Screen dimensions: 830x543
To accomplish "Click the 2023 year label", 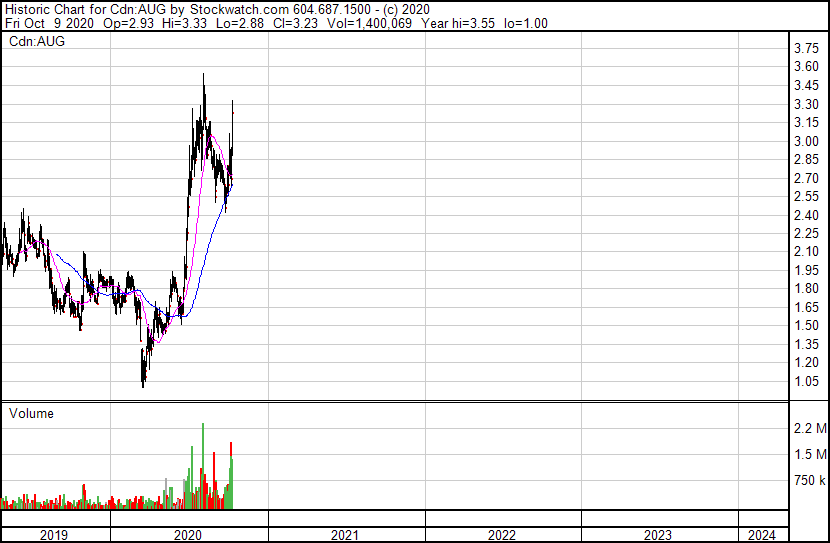I will tap(657, 535).
